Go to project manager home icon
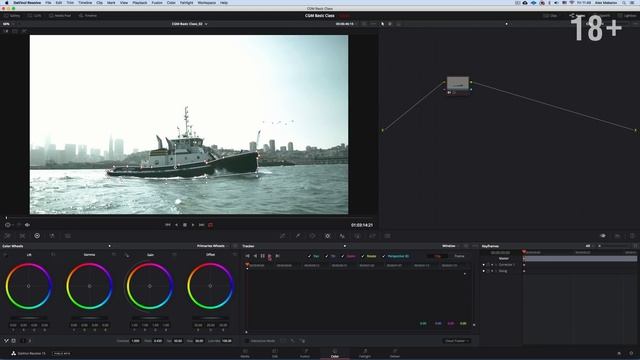Image resolution: width=640 pixels, height=360 pixels. tap(619, 353)
